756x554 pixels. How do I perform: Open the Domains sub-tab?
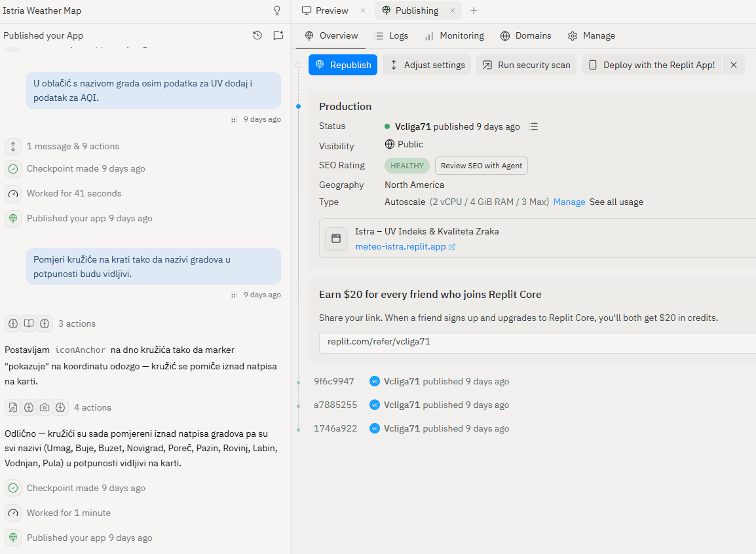click(x=525, y=35)
